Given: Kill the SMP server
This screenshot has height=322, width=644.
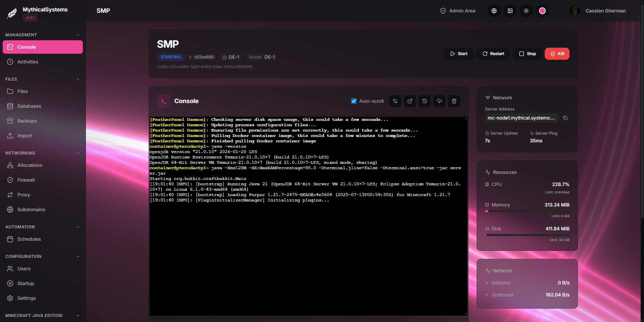Looking at the screenshot, I should tap(557, 53).
